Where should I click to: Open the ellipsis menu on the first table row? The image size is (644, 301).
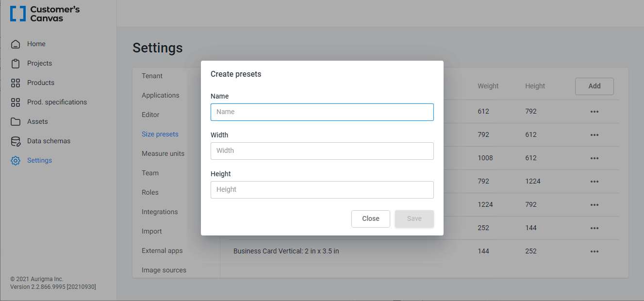click(594, 112)
